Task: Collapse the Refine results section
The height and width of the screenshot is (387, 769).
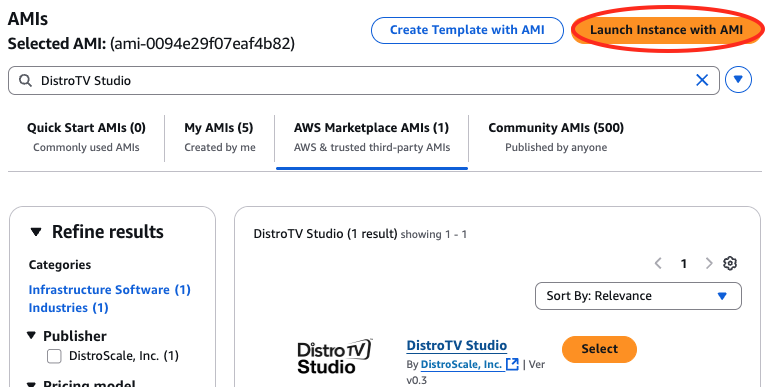Action: (36, 232)
